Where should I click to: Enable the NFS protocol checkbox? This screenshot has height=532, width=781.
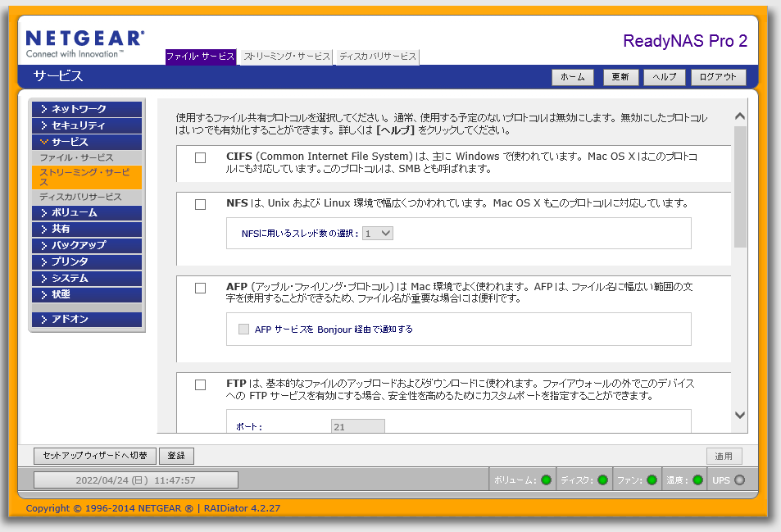[x=200, y=205]
